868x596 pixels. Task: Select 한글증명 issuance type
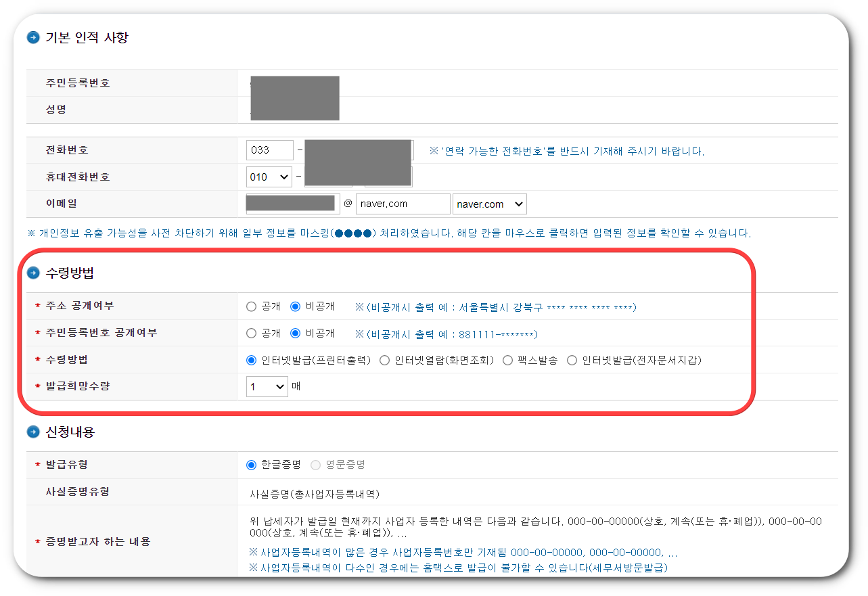tap(250, 463)
